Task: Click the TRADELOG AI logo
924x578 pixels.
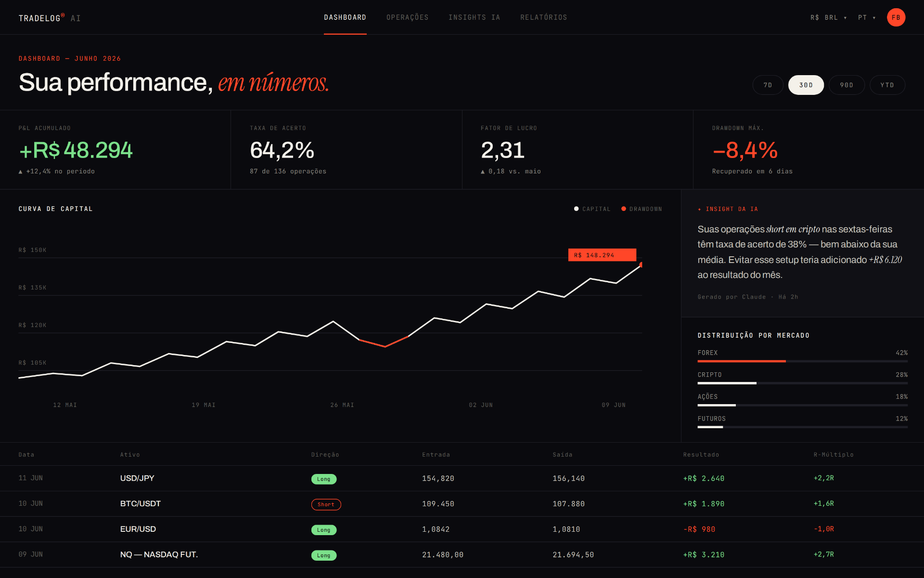Action: (50, 18)
